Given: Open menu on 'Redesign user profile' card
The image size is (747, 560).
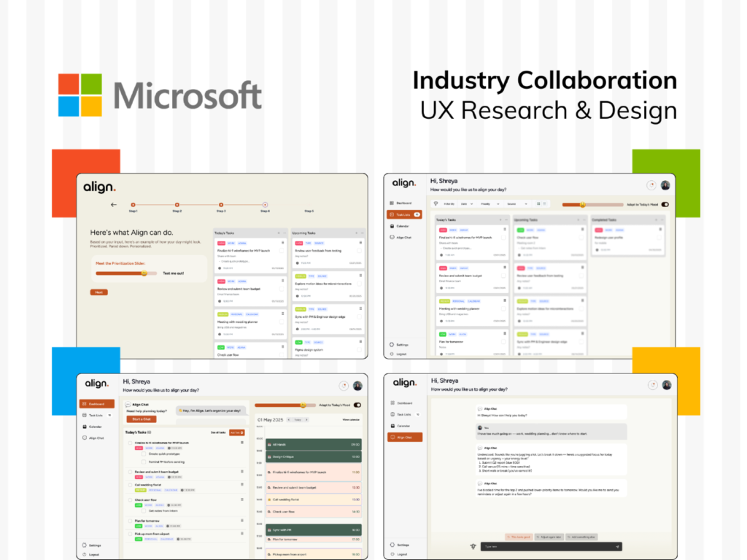Looking at the screenshot, I should (x=660, y=230).
